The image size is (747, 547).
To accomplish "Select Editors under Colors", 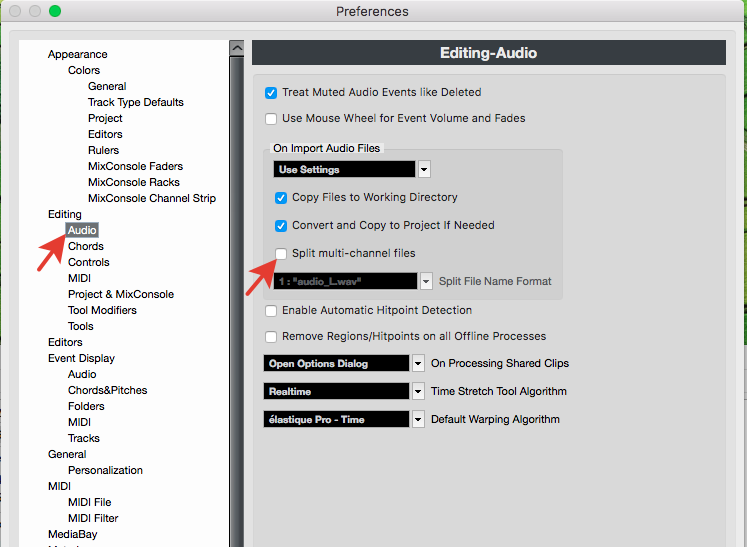I will tap(105, 134).
